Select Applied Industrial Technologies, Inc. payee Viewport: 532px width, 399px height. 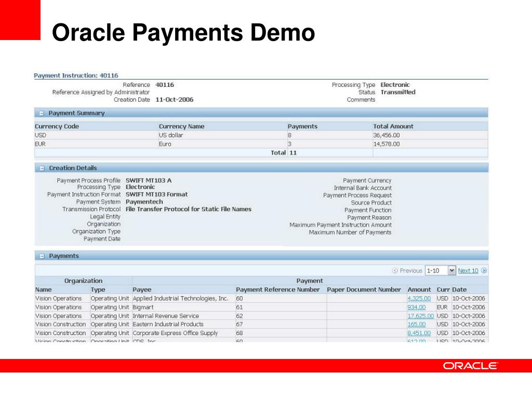point(180,299)
